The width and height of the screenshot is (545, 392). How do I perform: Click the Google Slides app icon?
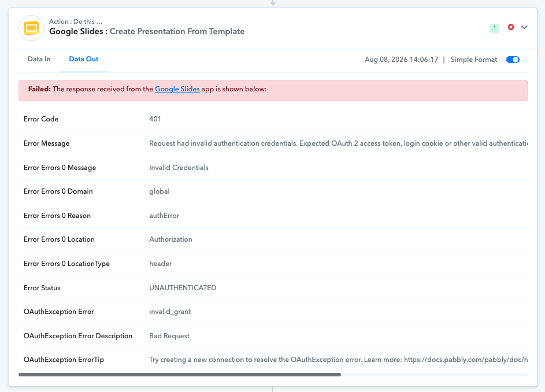tap(31, 28)
